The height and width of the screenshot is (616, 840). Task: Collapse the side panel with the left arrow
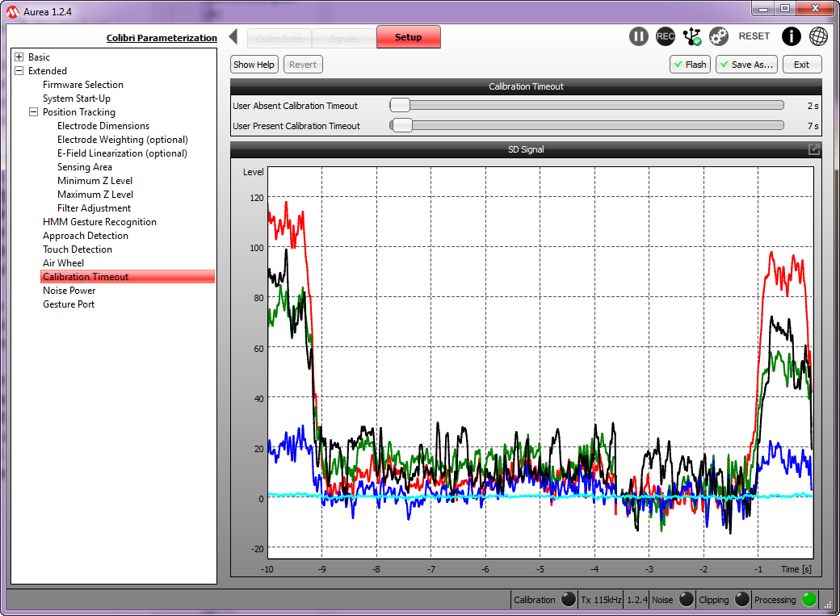(233, 36)
